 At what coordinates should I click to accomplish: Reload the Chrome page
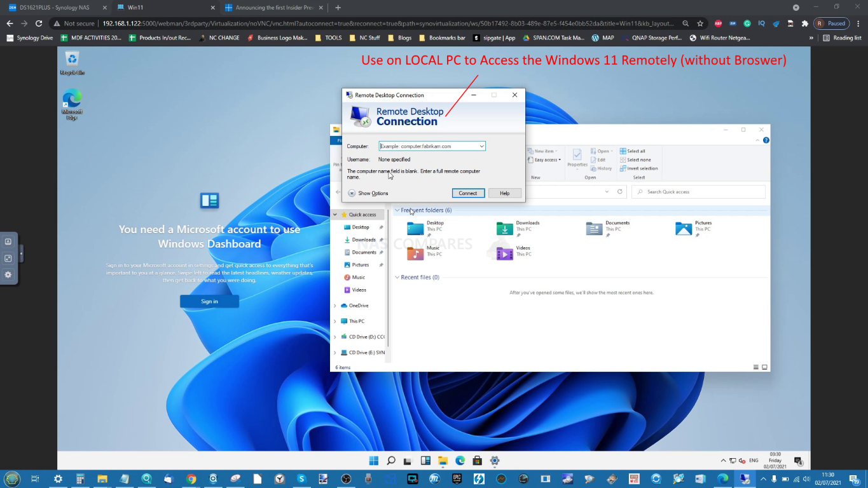(39, 24)
